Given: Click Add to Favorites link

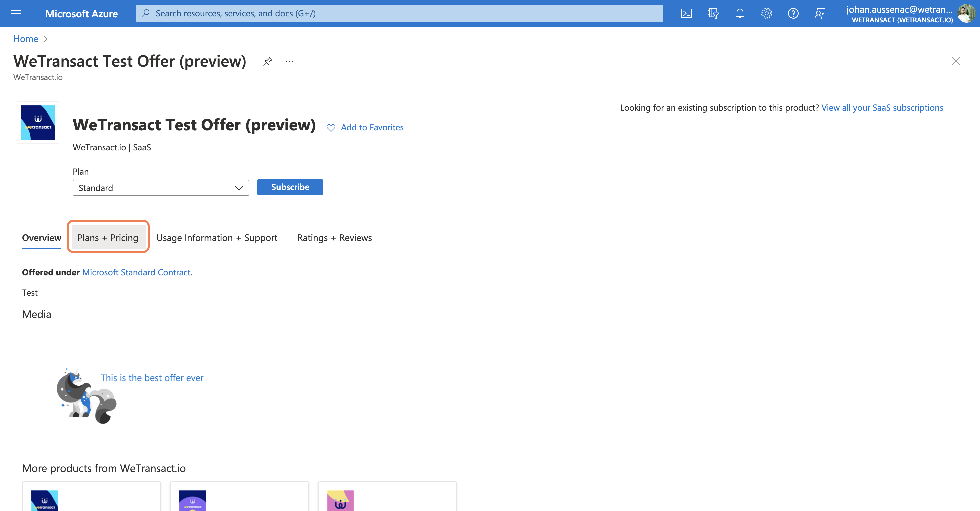Looking at the screenshot, I should [x=372, y=127].
